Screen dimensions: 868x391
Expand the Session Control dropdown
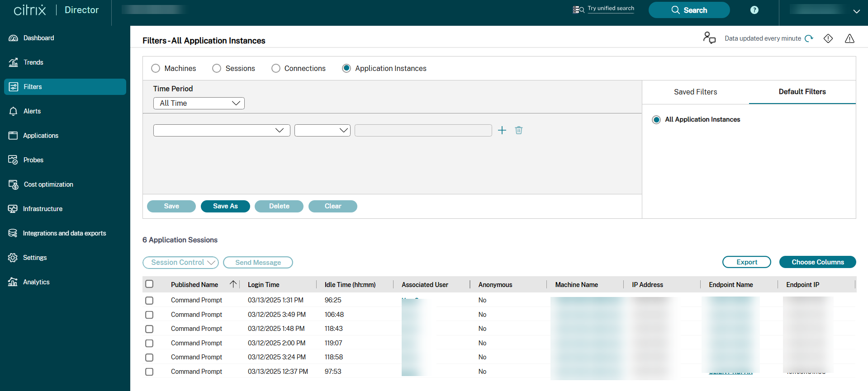click(180, 263)
